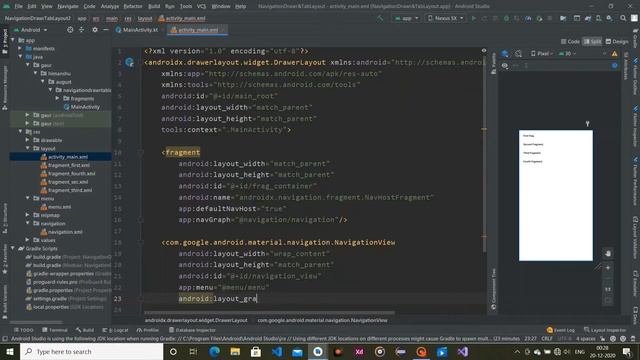Image resolution: width=640 pixels, height=360 pixels.
Task: Run the app with green play button
Action: pyautogui.click(x=473, y=18)
